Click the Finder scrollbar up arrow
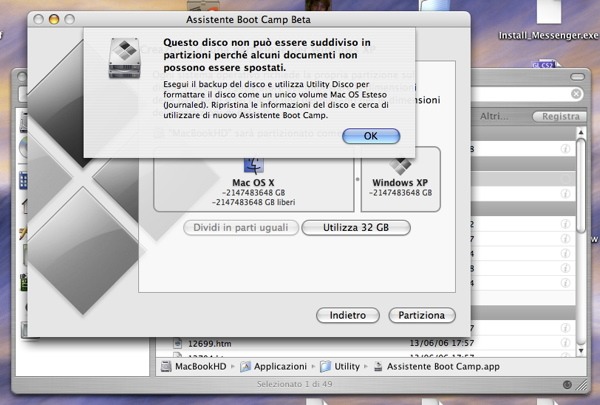 581,132
